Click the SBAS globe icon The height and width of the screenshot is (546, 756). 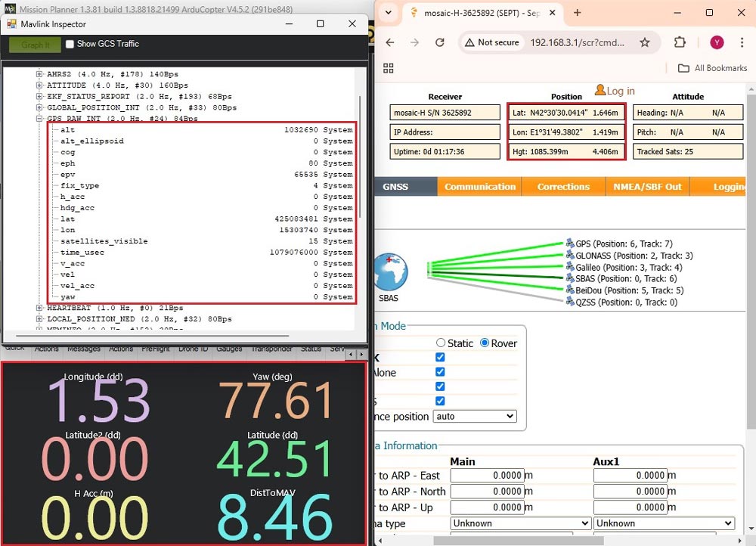tap(392, 270)
